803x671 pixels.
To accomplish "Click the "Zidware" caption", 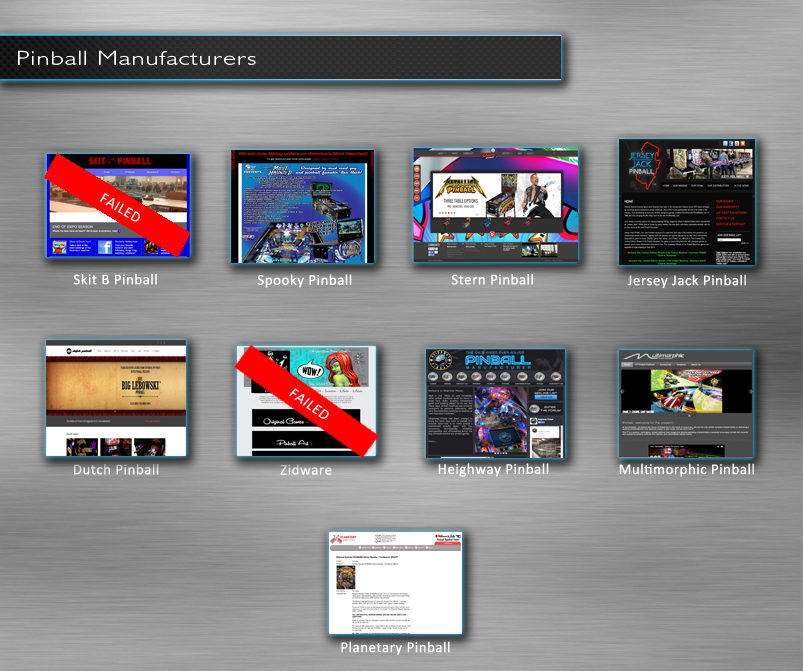I will 306,470.
